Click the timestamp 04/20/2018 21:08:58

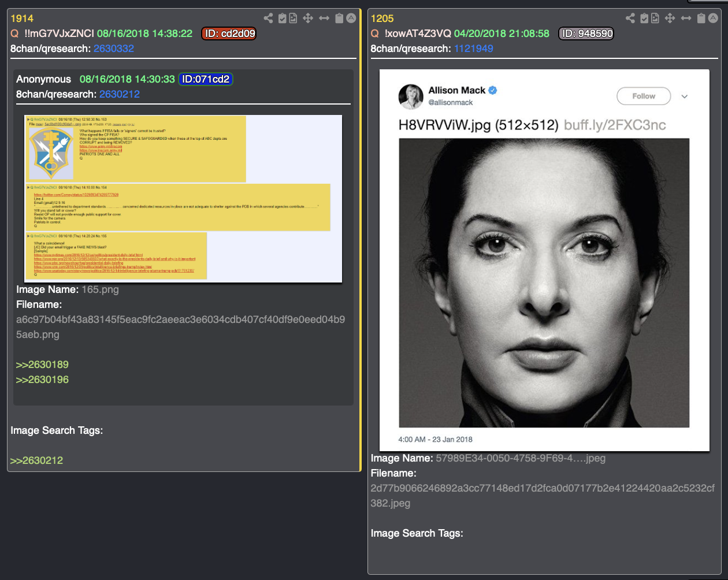[502, 34]
